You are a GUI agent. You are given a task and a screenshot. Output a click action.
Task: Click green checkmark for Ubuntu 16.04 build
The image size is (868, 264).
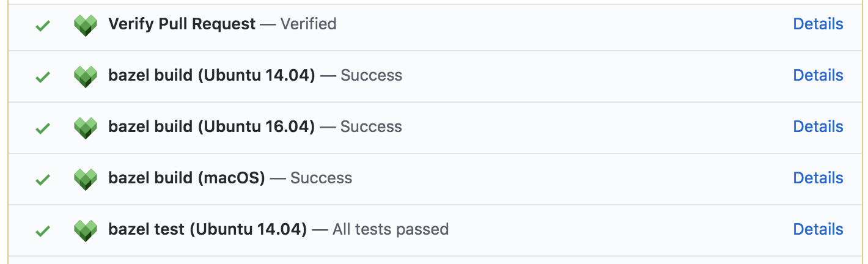pos(42,129)
